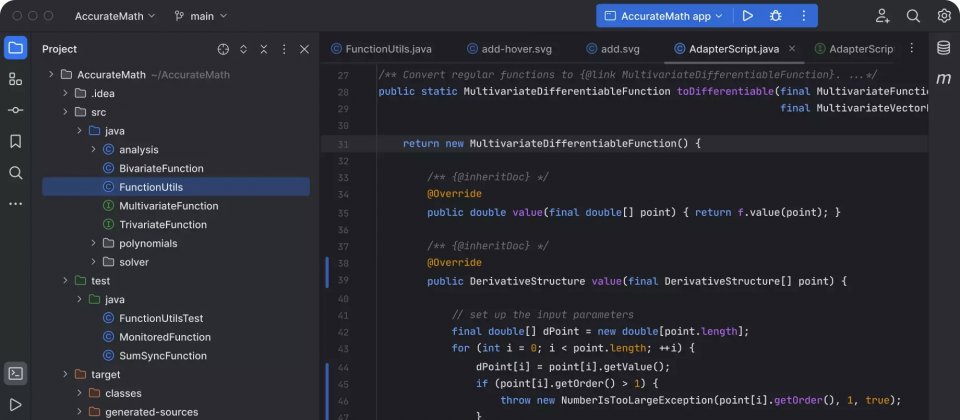Click the Project panel title
Viewport: 960px width, 420px height.
59,49
